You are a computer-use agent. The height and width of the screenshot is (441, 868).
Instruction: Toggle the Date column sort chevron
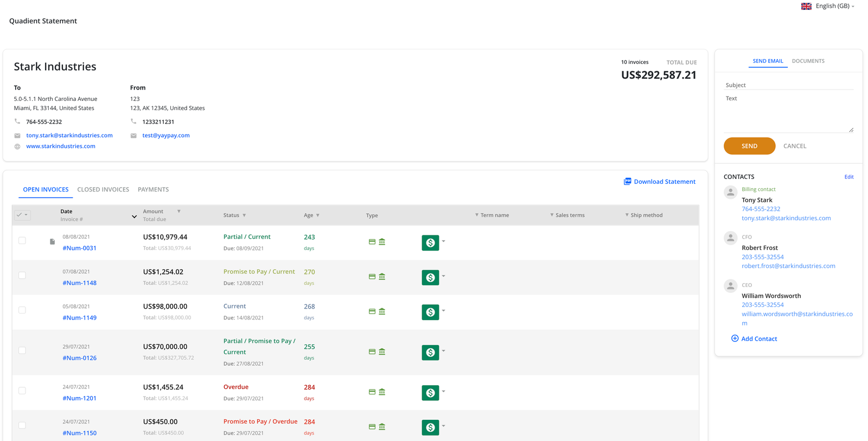click(x=134, y=216)
